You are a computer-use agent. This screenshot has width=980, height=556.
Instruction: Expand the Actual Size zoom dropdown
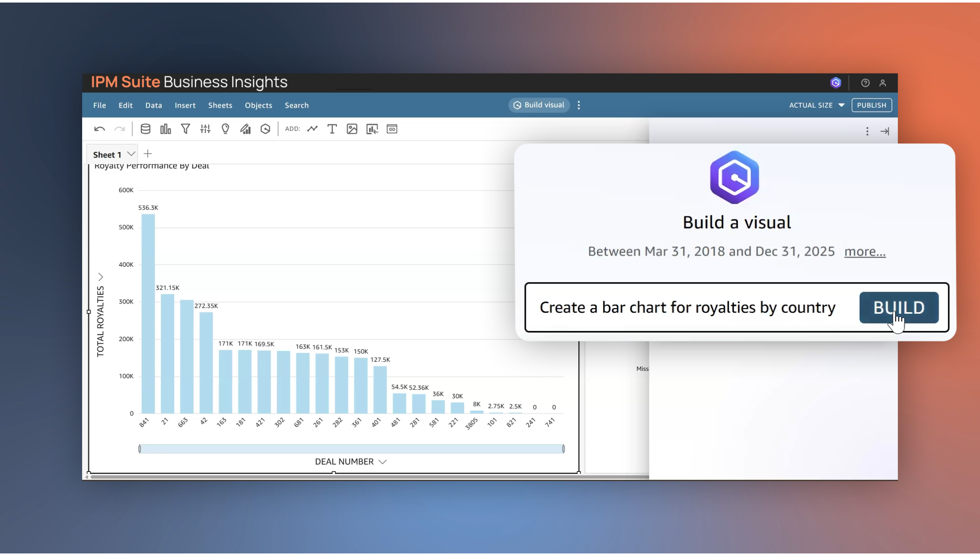point(817,105)
